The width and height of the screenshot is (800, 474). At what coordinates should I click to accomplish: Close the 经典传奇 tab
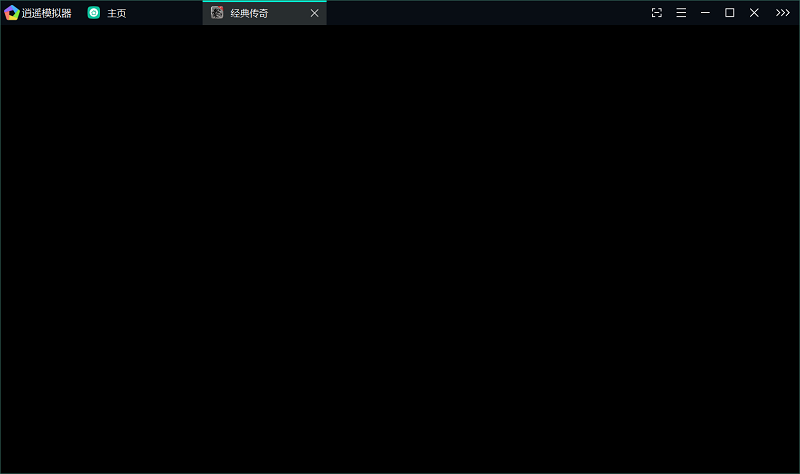[x=314, y=13]
